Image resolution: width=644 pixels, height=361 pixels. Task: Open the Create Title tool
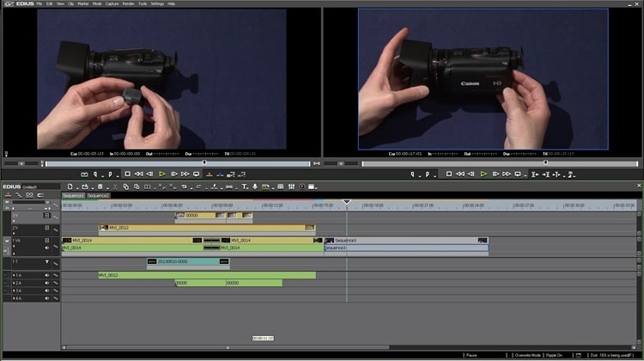point(244,187)
